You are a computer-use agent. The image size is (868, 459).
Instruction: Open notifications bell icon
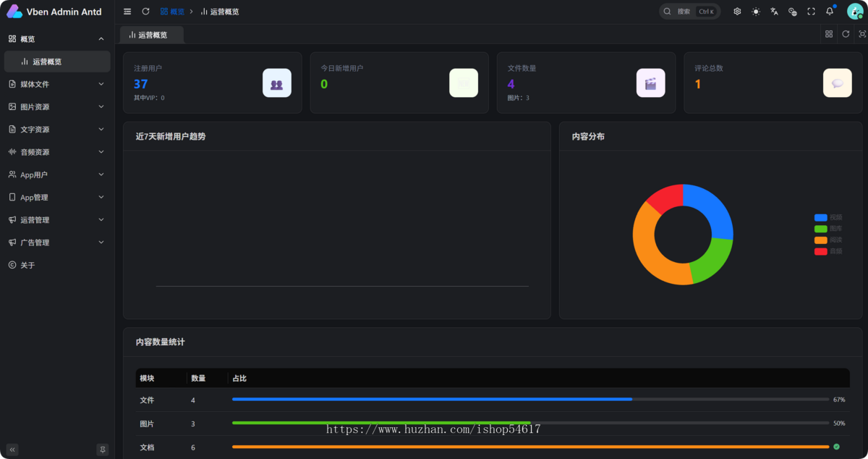point(830,12)
